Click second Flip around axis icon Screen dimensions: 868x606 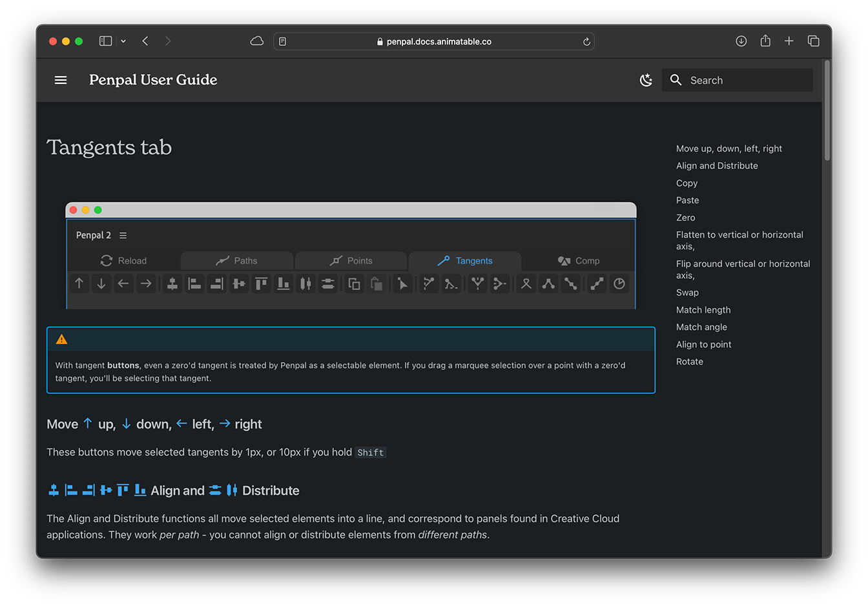(500, 283)
